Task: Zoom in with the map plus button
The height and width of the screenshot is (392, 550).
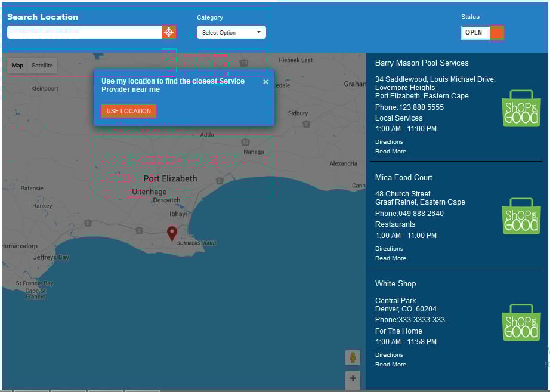Action: 353,378
